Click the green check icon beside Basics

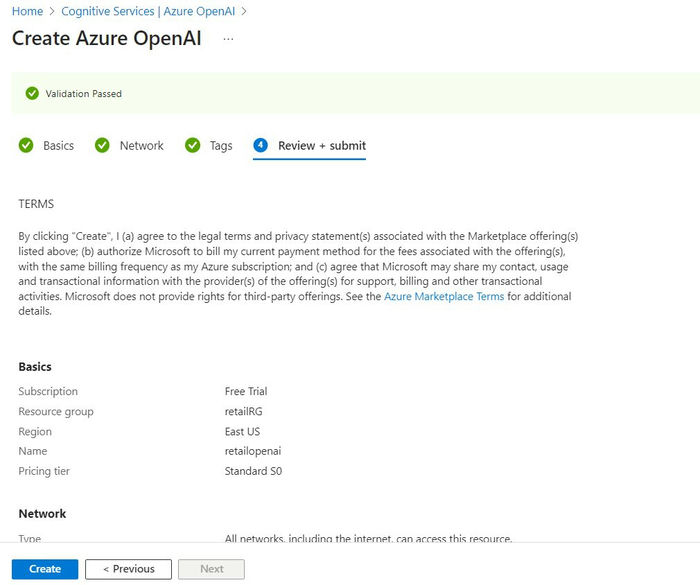[26, 146]
